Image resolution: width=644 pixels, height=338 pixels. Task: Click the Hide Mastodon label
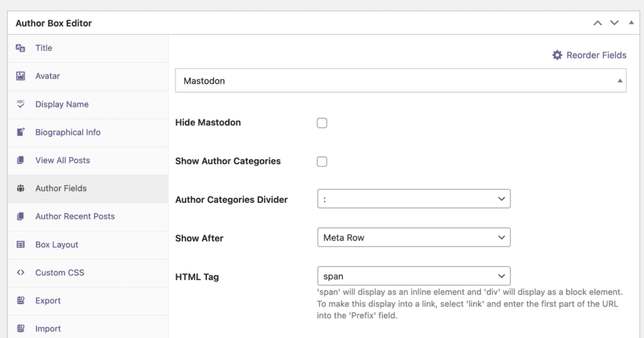(x=208, y=123)
